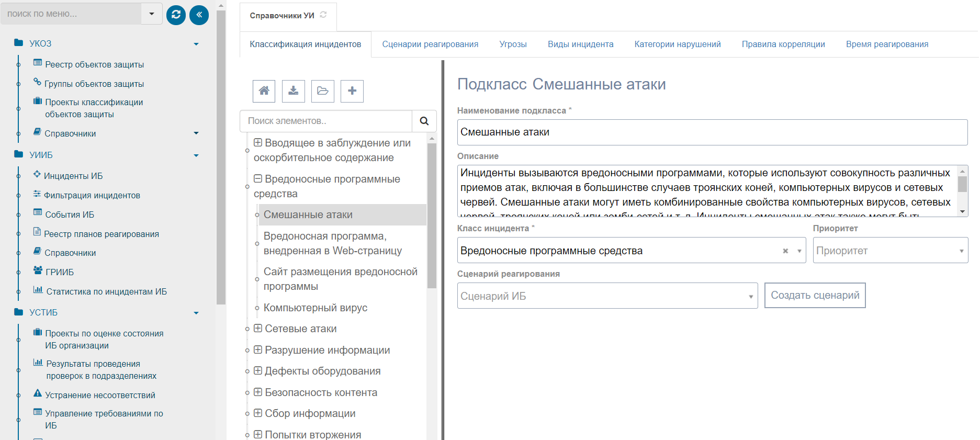Click the download/import icon button

pos(293,91)
